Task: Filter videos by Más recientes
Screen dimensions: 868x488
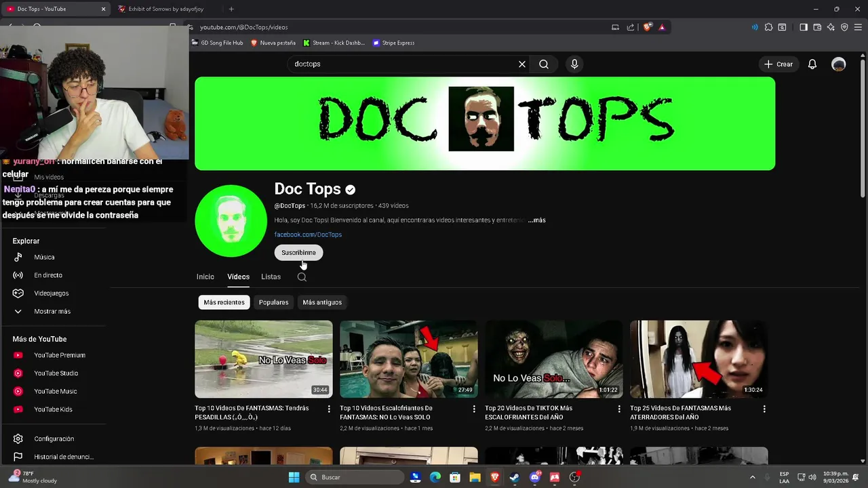Action: coord(224,302)
